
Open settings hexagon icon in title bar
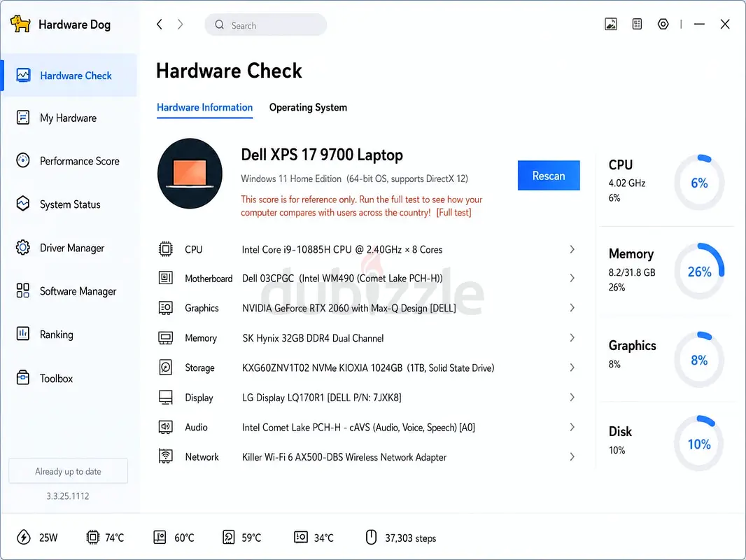click(x=663, y=24)
